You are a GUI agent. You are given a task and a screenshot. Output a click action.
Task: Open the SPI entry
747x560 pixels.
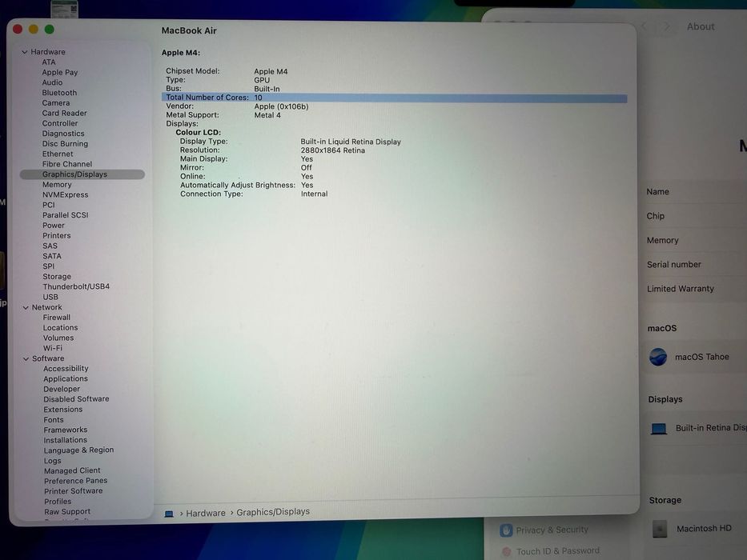pyautogui.click(x=49, y=266)
